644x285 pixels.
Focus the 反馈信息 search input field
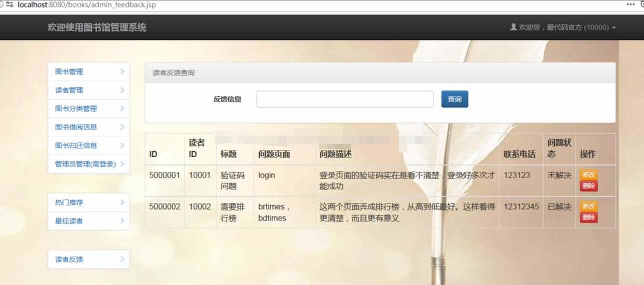[x=345, y=99]
